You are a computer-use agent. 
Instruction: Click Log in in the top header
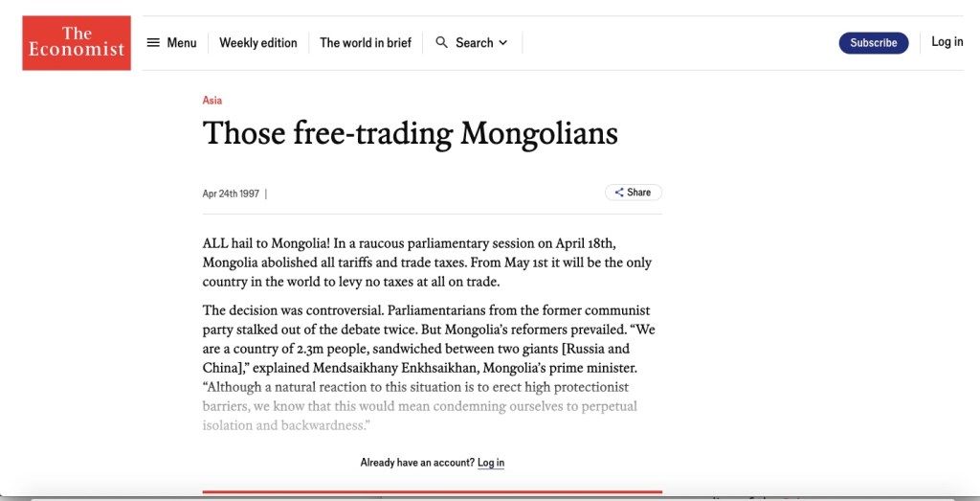point(947,42)
